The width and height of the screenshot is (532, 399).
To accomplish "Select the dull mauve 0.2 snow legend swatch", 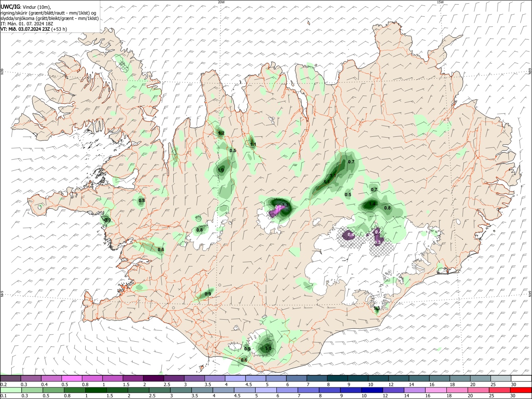I will coord(10,378).
